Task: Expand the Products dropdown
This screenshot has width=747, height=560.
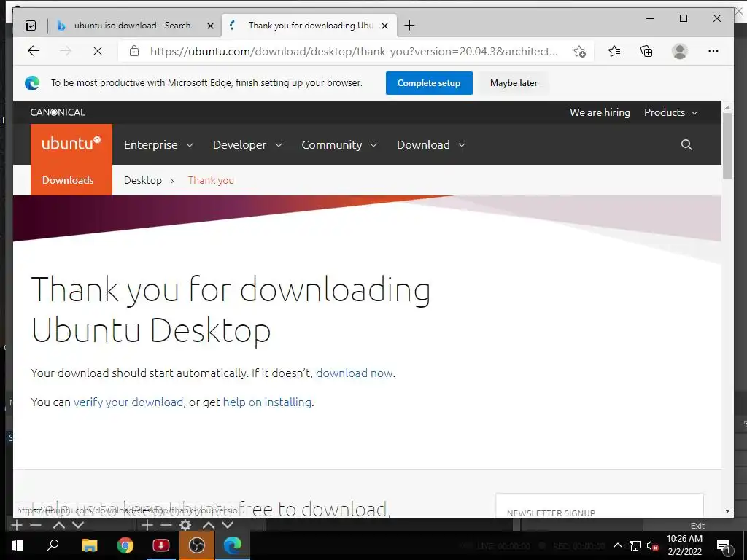Action: click(x=671, y=112)
